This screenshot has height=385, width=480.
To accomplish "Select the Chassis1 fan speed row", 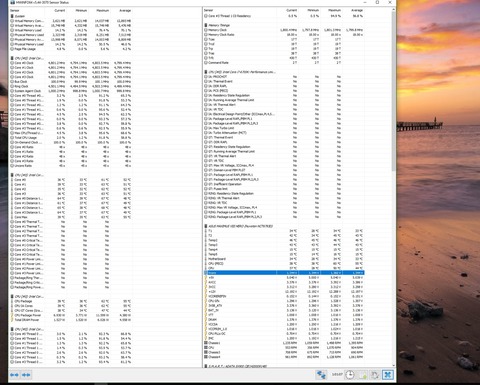I will [x=284, y=343].
